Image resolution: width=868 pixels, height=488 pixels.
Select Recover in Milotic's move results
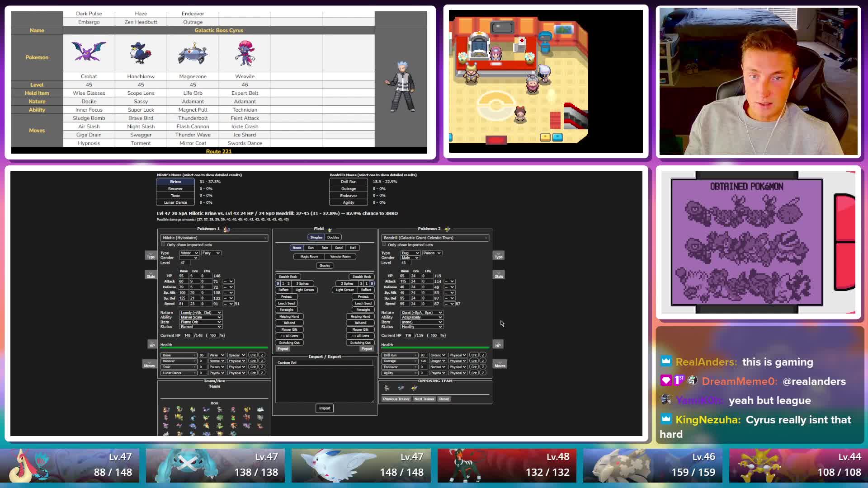[x=175, y=189]
